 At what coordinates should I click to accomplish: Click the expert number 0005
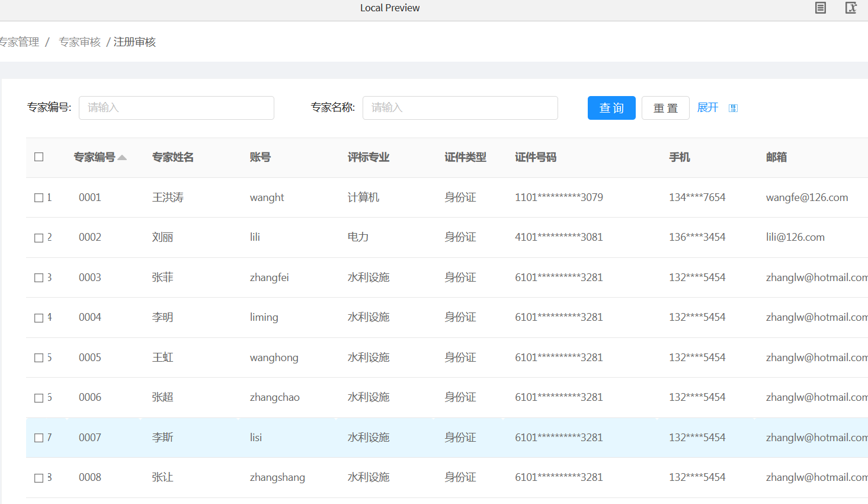(x=90, y=358)
